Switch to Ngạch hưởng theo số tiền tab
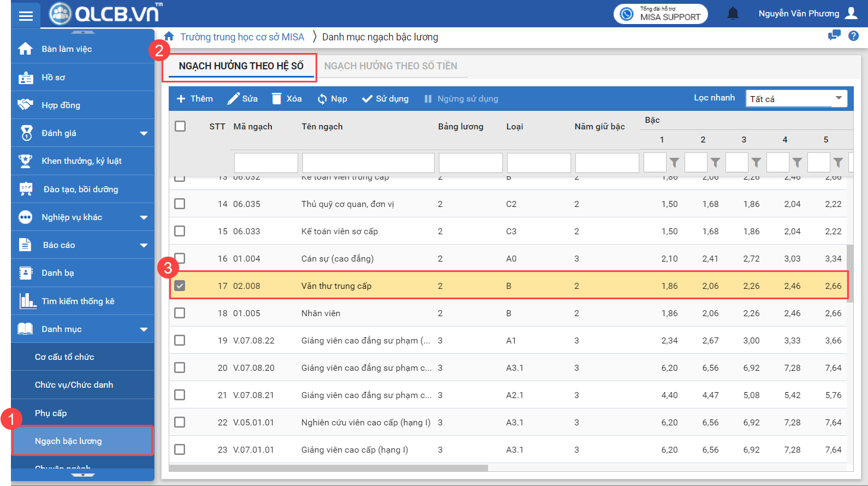Viewport: 868px width, 486px height. (x=390, y=66)
